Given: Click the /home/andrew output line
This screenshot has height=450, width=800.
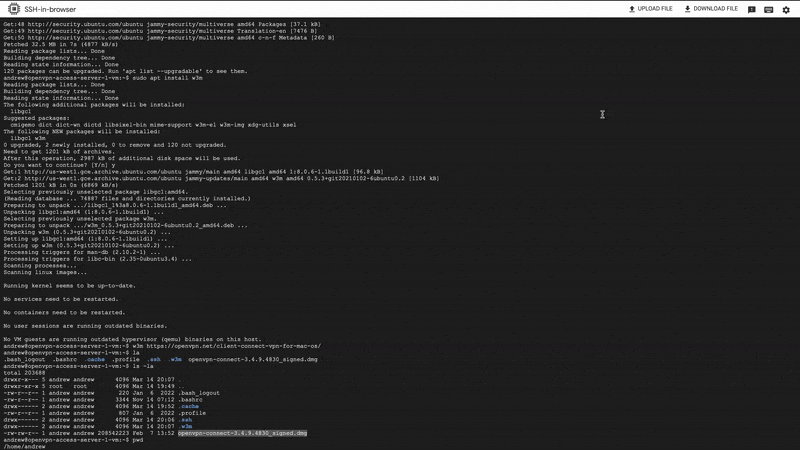Looking at the screenshot, I should pyautogui.click(x=25, y=446).
